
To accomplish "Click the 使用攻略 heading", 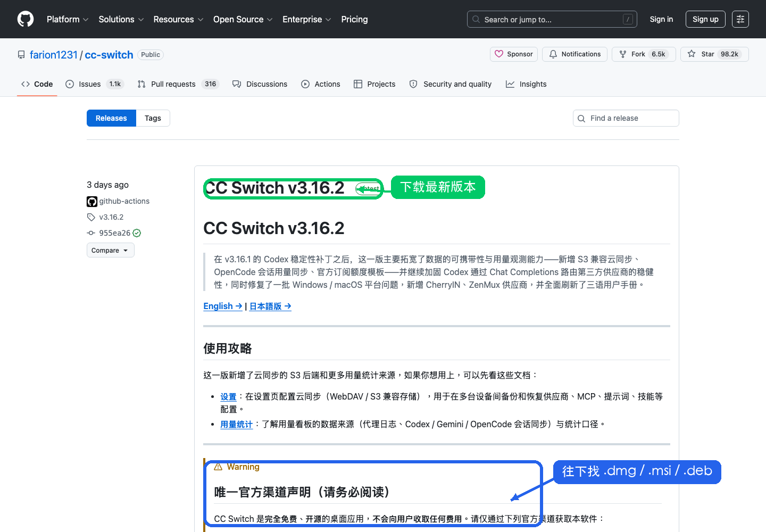I will (x=228, y=348).
